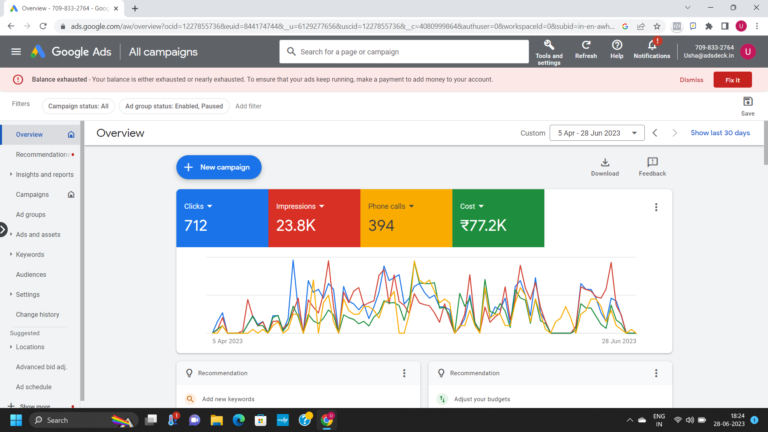Viewport: 768px width, 432px height.
Task: Open a new browser tab
Action: coord(135,8)
